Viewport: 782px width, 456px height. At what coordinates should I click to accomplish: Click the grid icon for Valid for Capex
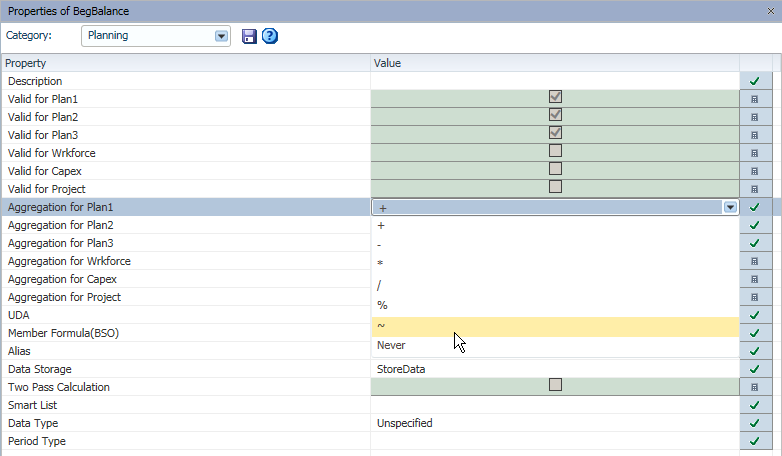tap(755, 171)
